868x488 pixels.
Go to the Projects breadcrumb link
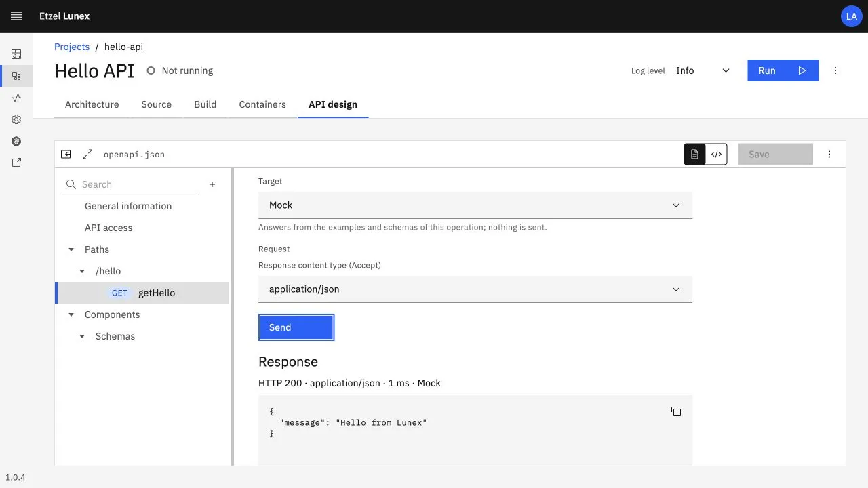coord(72,47)
